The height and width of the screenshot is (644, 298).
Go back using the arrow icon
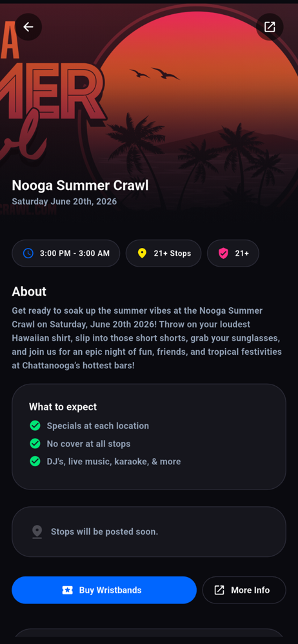tap(28, 27)
